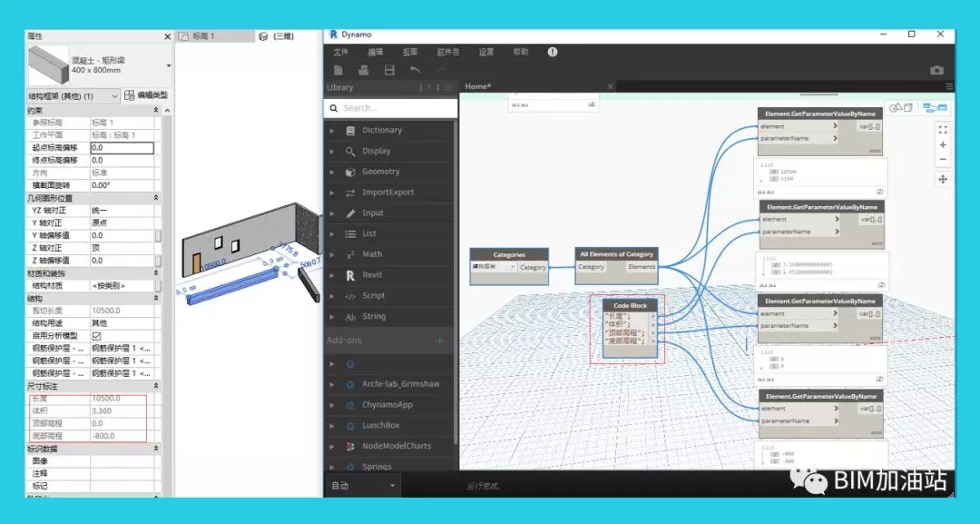
Task: Open the 文件 menu in Dynamo
Action: click(340, 52)
